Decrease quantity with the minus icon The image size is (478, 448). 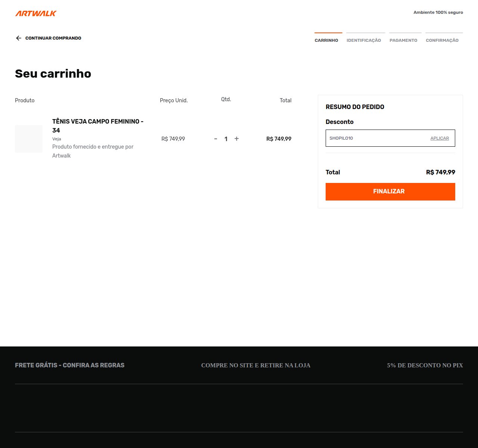215,139
